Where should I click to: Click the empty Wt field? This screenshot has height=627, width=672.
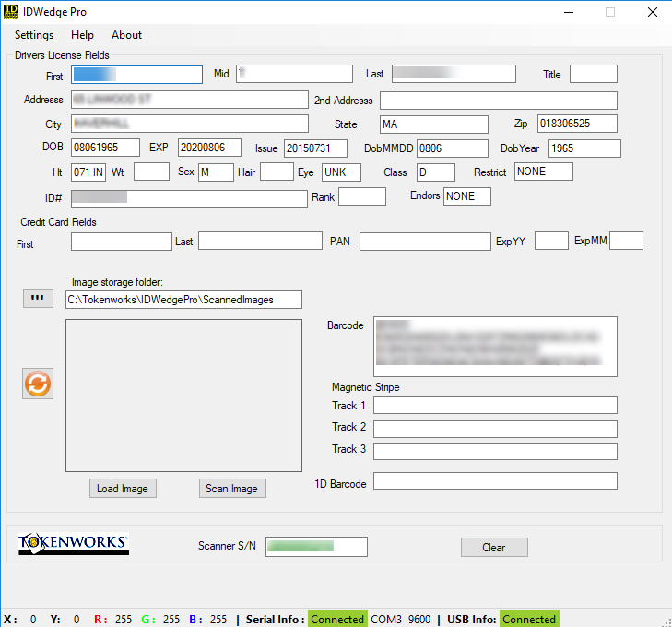(151, 172)
